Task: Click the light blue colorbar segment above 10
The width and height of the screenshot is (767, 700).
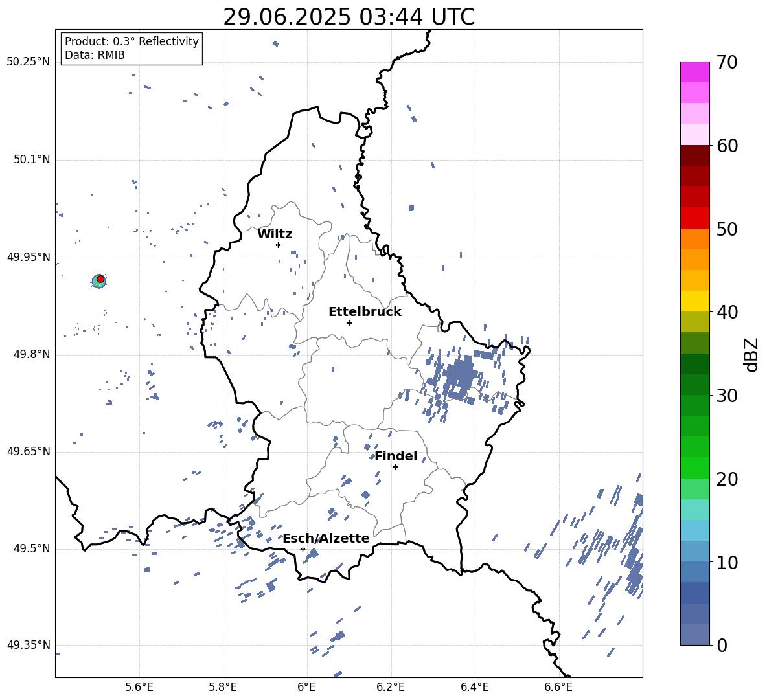Action: coord(694,551)
